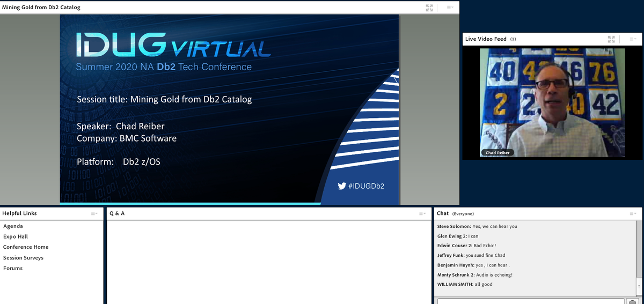644x304 pixels.
Task: Click the Helpful Links pod title
Action: [x=20, y=213]
